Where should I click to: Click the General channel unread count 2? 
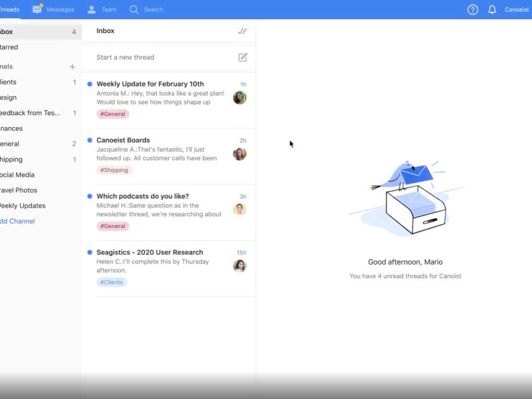pyautogui.click(x=74, y=144)
